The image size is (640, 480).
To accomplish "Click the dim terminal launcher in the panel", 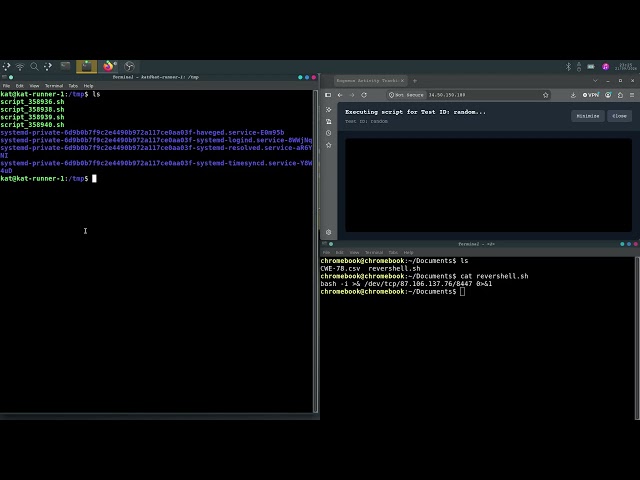I will click(x=65, y=66).
